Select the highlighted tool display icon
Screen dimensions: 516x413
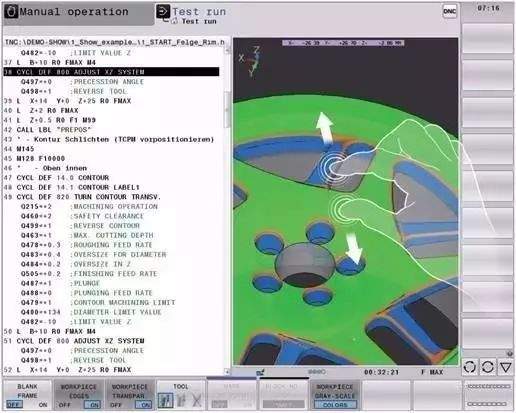tap(165, 400)
